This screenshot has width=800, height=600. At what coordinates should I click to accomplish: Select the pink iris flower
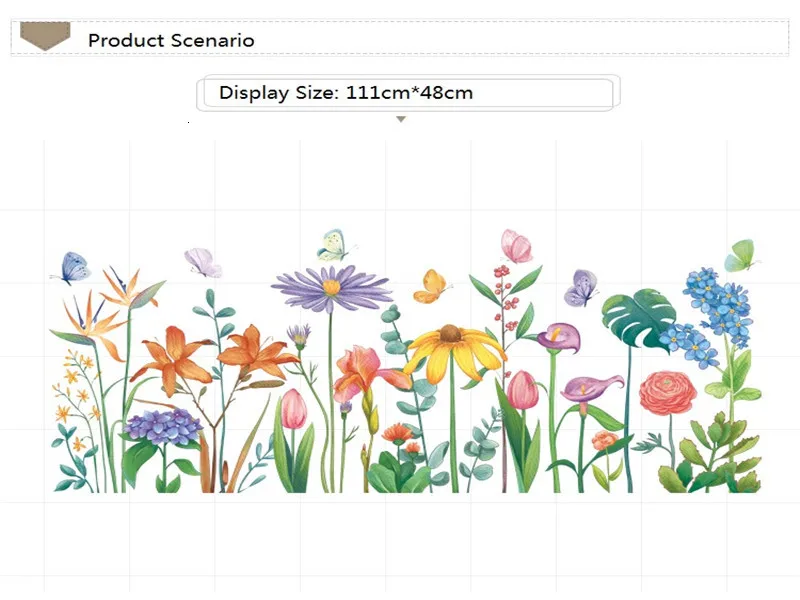365,372
